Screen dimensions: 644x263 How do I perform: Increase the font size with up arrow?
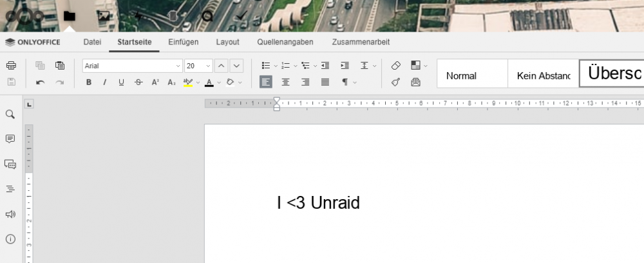(x=222, y=66)
